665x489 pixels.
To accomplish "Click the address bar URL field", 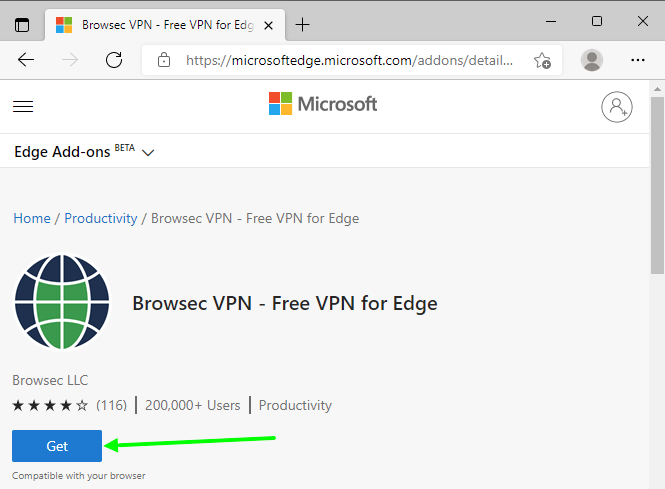I will (350, 60).
